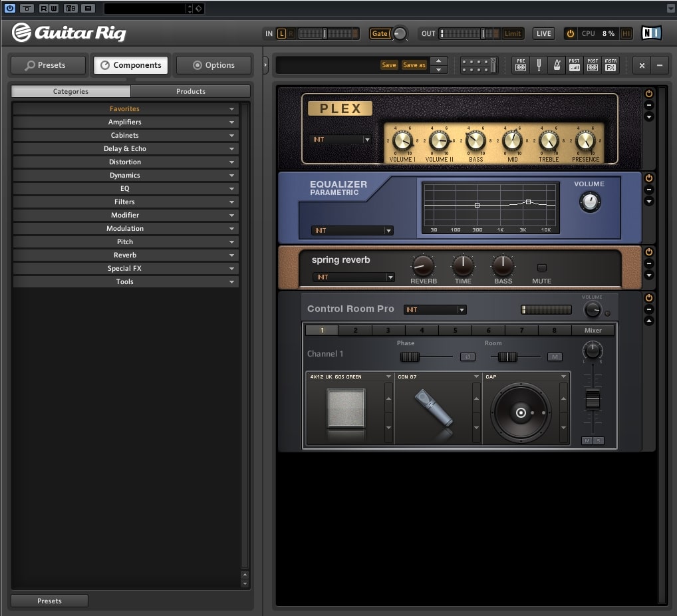Click the Phase invert Ø button
Image resolution: width=677 pixels, height=616 pixels.
468,357
